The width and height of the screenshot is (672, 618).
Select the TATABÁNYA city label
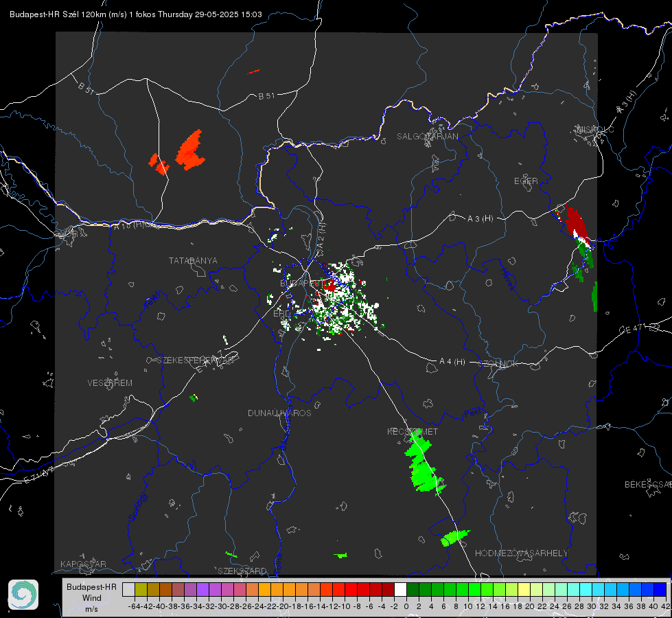tap(193, 260)
